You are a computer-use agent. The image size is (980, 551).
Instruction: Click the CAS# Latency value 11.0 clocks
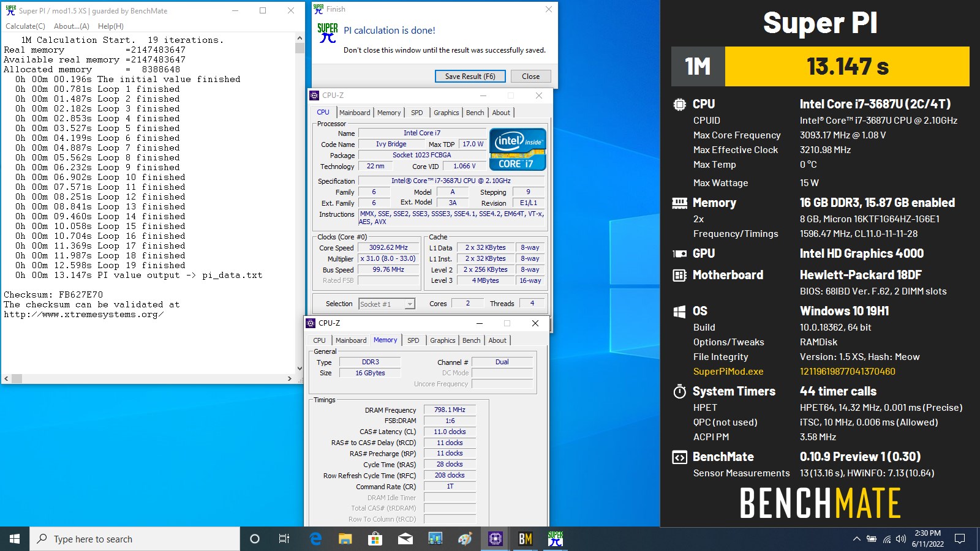pos(450,432)
